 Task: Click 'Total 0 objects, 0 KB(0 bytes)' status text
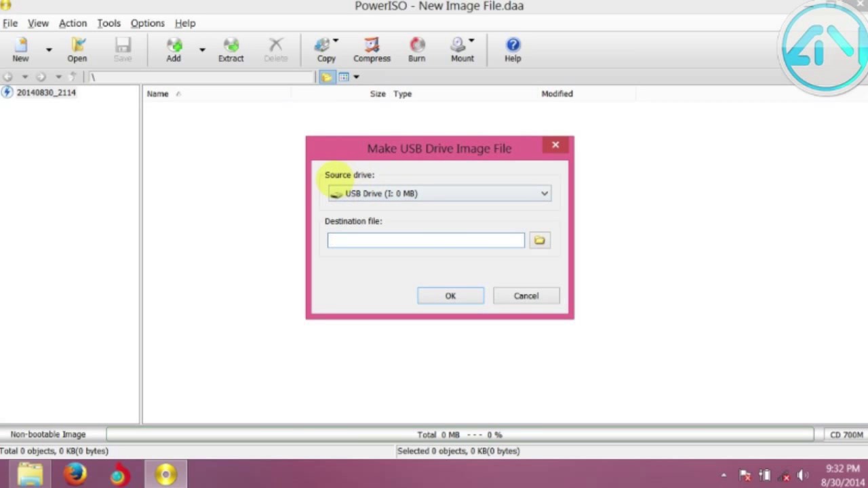point(54,451)
